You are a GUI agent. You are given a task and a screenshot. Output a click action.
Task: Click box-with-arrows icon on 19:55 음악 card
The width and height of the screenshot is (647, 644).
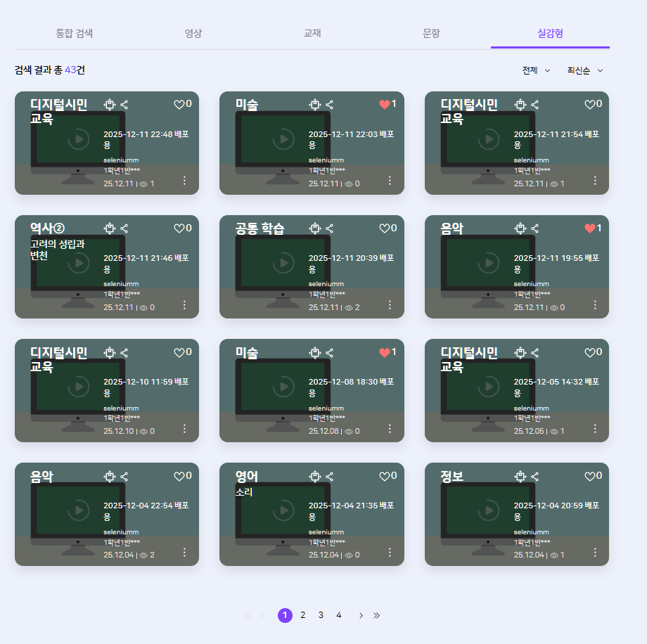(520, 228)
